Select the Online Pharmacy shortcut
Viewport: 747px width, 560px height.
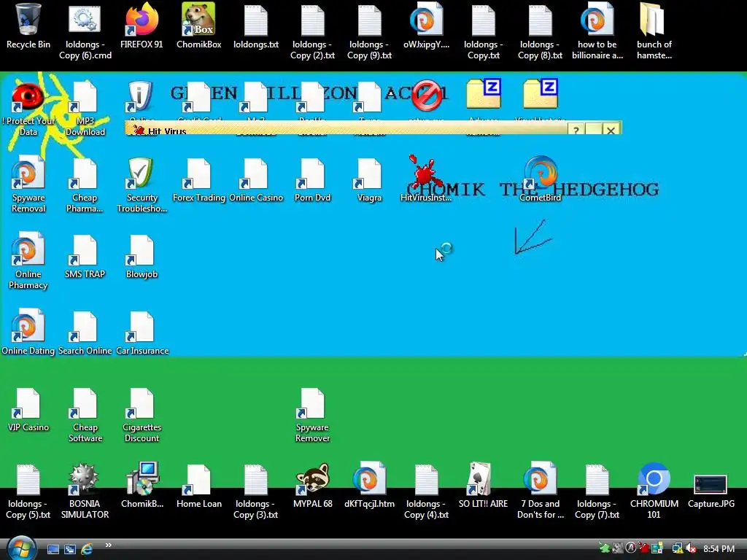click(x=28, y=261)
